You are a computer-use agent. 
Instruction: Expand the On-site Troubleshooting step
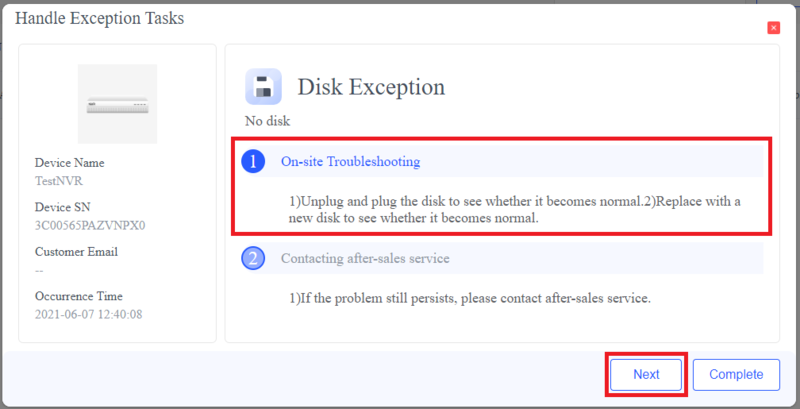tap(350, 161)
